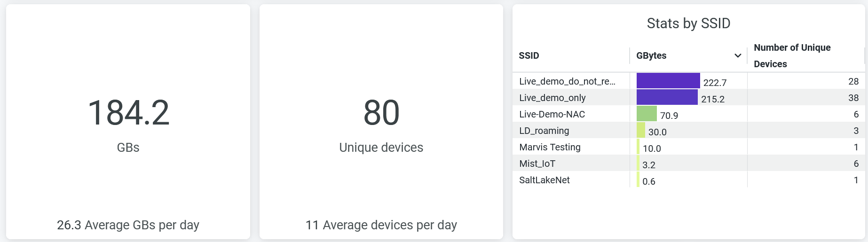Click the purple 222.7 GBytes bar

point(668,81)
